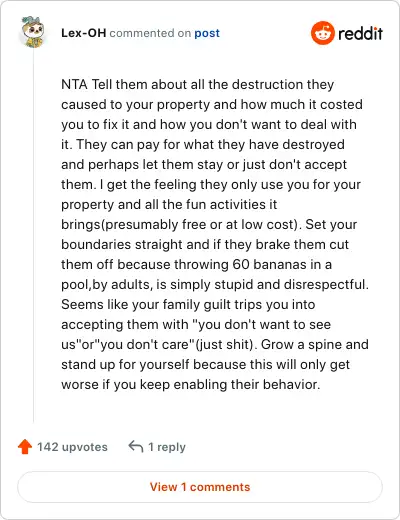This screenshot has width=400, height=520.
Task: Click the "Seems like your family guilt trips" line
Action: [x=188, y=304]
